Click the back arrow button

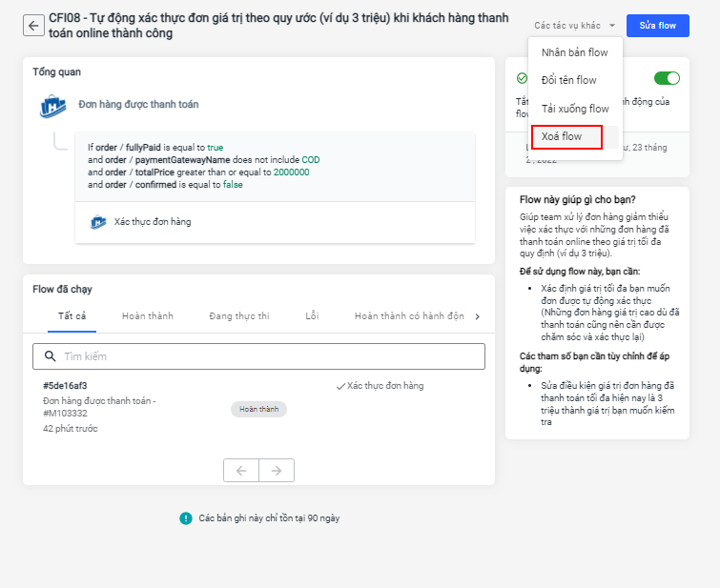34,26
